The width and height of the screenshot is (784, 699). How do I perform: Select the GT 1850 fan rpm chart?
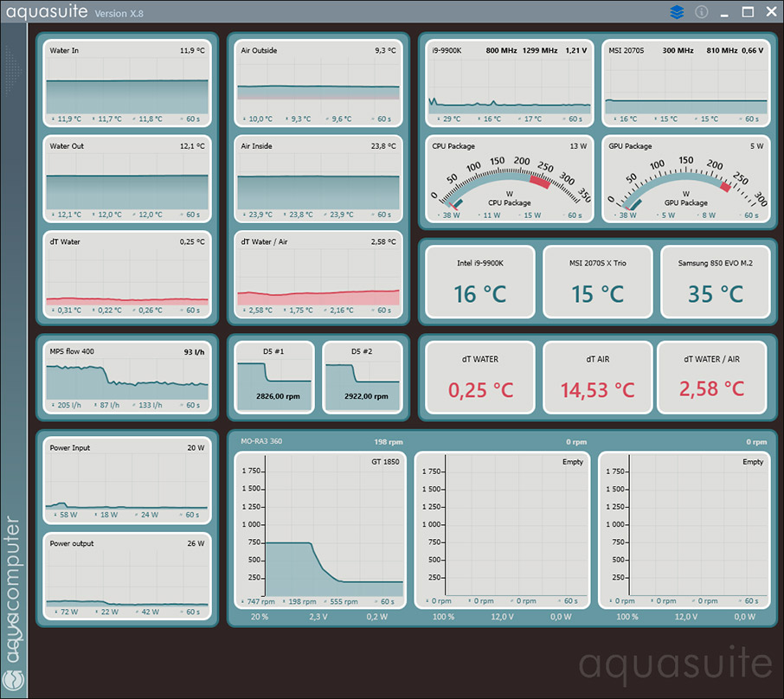point(320,530)
